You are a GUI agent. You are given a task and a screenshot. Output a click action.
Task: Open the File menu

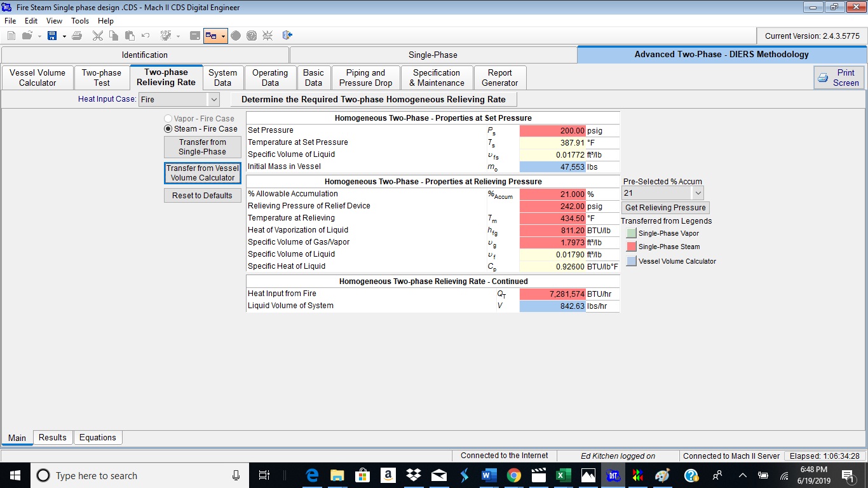point(10,21)
